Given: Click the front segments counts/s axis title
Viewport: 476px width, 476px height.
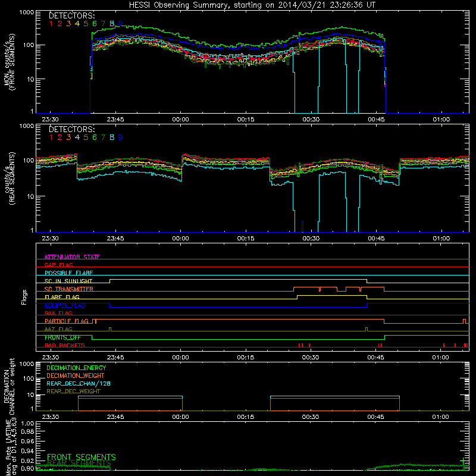Looking at the screenshot, I should (9, 62).
